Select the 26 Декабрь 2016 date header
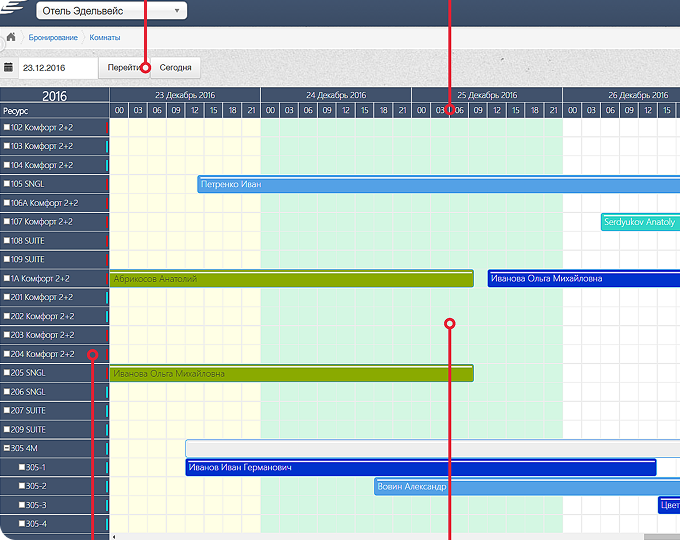 tap(621, 95)
